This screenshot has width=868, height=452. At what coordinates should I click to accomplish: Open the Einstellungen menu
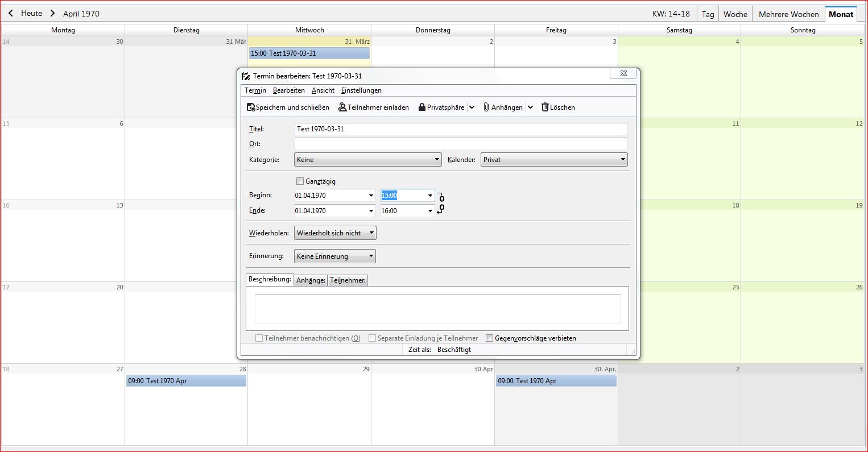[361, 90]
